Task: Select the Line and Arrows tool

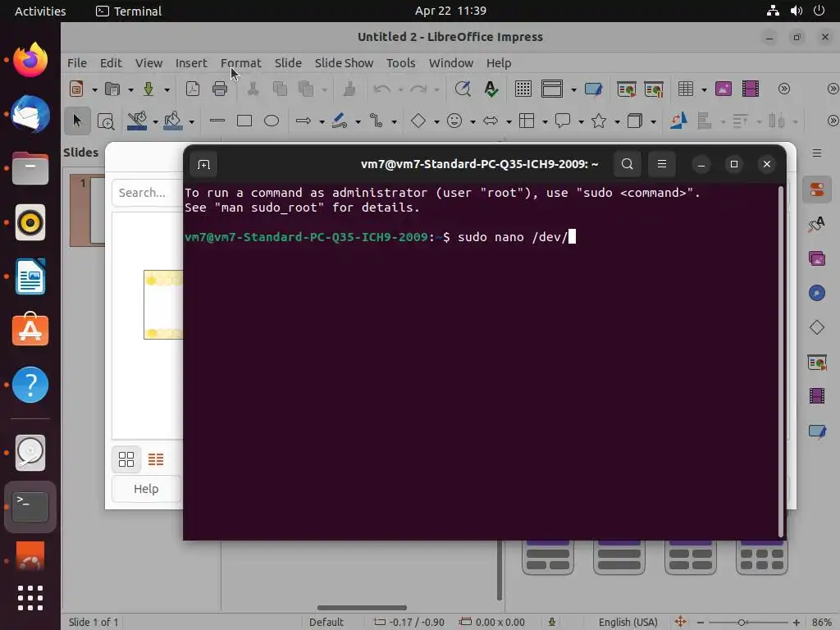Action: click(x=304, y=121)
